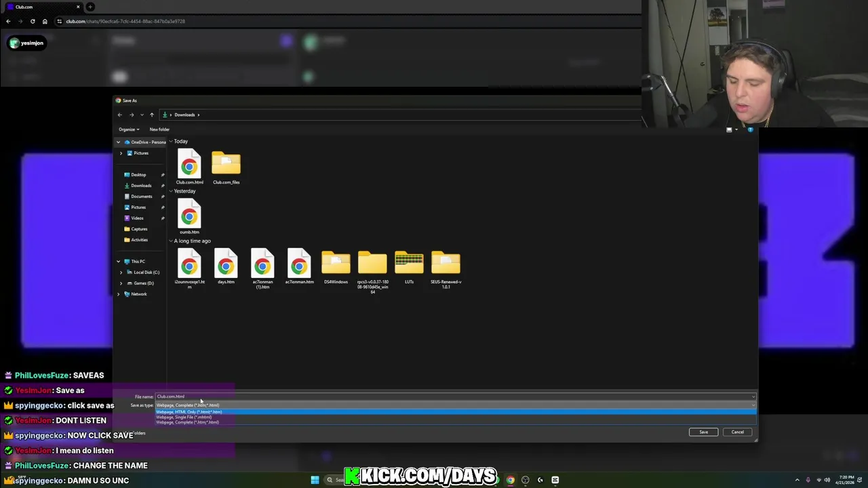
Task: Open the yesimjon profile on Club.com
Action: click(26, 43)
